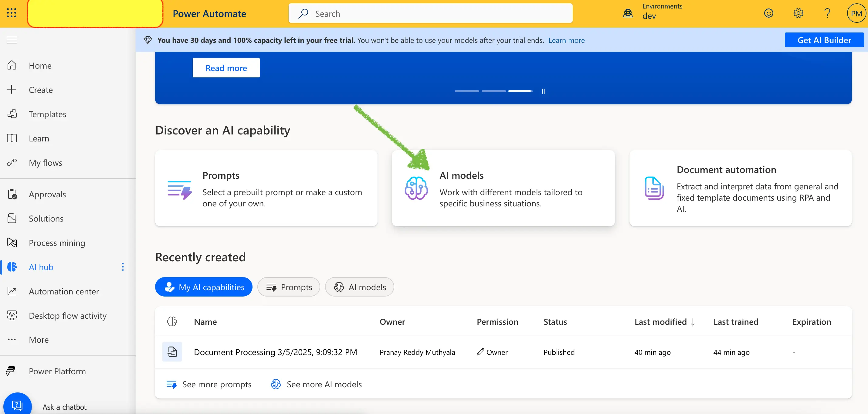Open Document Processing 3/5/2025 model
The image size is (868, 414).
[275, 352]
